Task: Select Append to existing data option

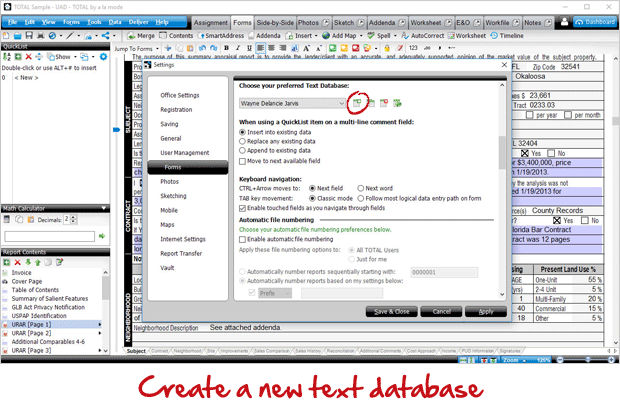Action: pyautogui.click(x=242, y=150)
